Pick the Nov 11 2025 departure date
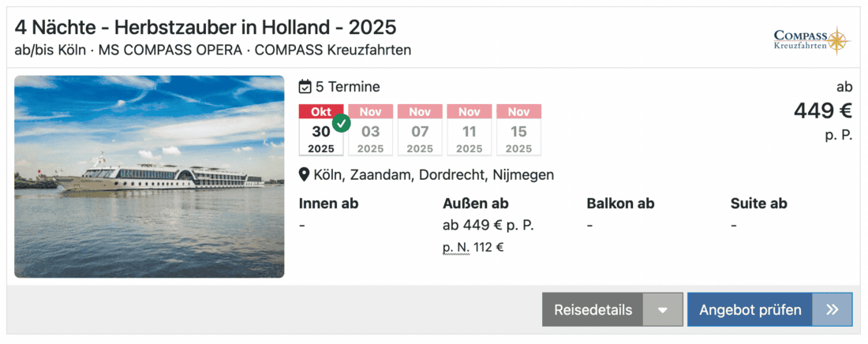Image resolution: width=868 pixels, height=344 pixels. pyautogui.click(x=469, y=131)
